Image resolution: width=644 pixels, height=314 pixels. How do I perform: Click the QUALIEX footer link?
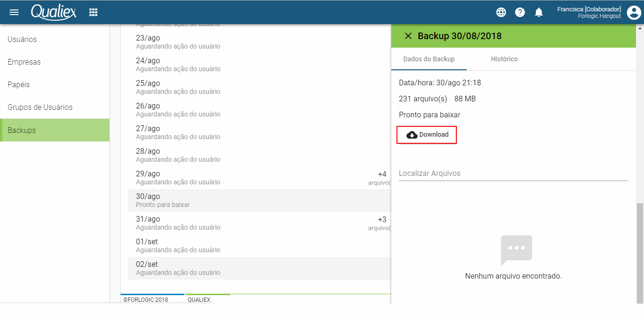[x=199, y=300]
